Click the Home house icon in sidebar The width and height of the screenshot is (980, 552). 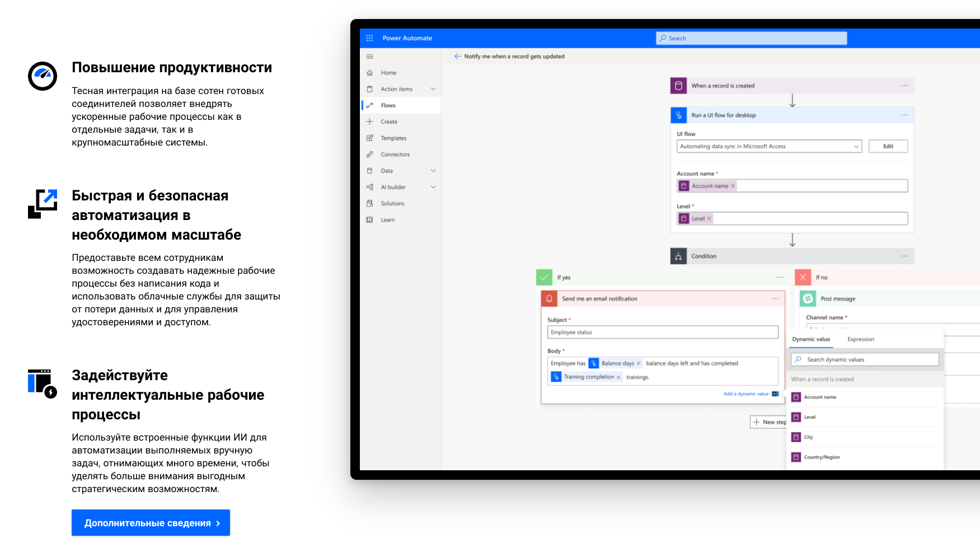pos(369,73)
